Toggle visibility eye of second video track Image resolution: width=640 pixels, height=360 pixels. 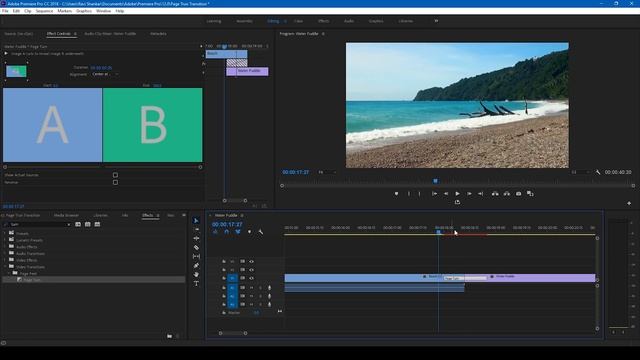251,270
